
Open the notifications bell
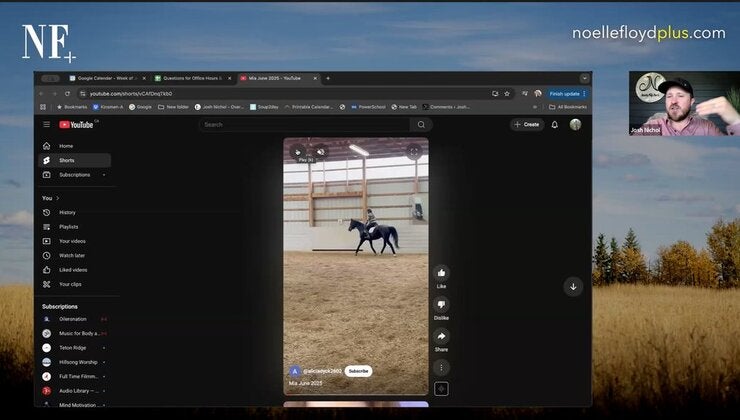click(x=555, y=125)
